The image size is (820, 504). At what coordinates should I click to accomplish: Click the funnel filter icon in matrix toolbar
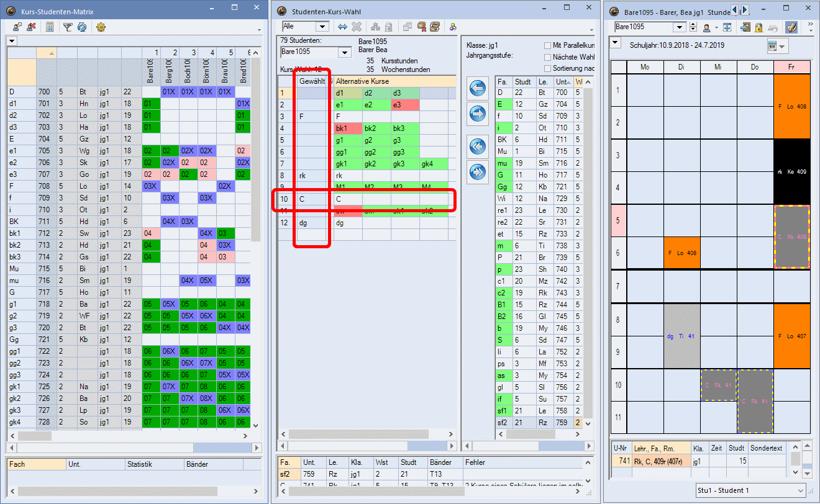pos(67,27)
